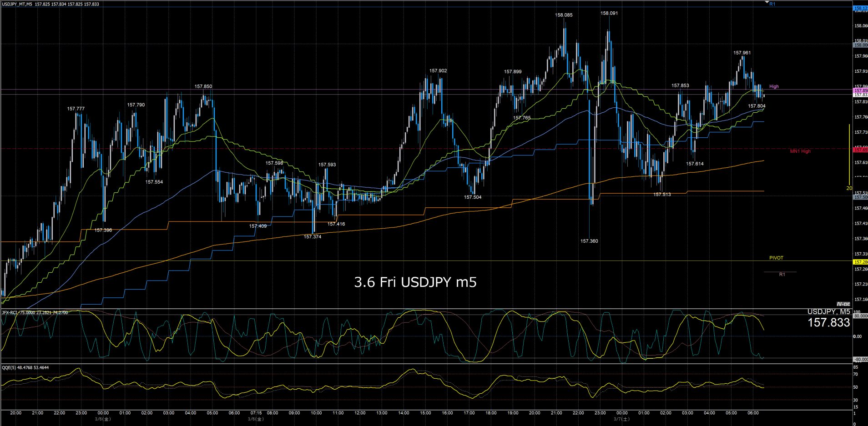The width and height of the screenshot is (868, 426).
Task: Click the 157.360 low price label
Action: (589, 241)
